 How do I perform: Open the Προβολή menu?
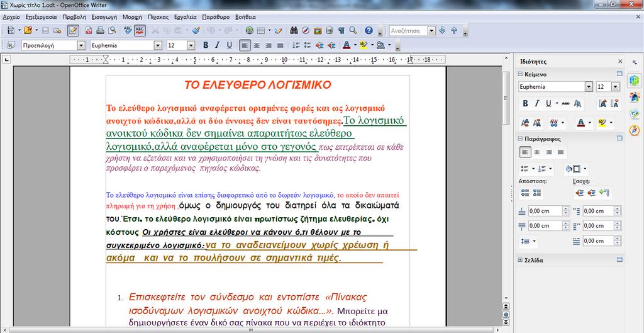pyautogui.click(x=74, y=17)
